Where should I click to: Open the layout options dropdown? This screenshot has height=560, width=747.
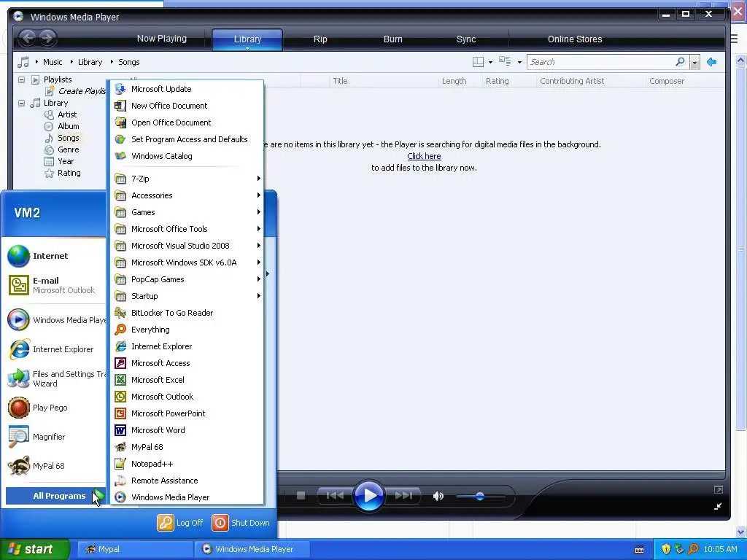tap(490, 63)
